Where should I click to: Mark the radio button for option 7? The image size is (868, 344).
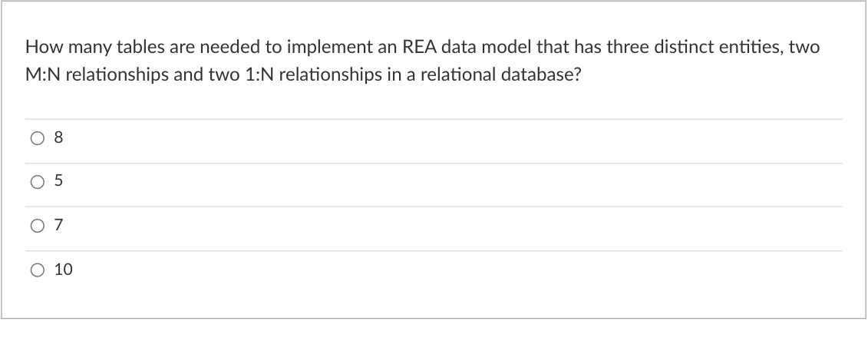pos(37,226)
